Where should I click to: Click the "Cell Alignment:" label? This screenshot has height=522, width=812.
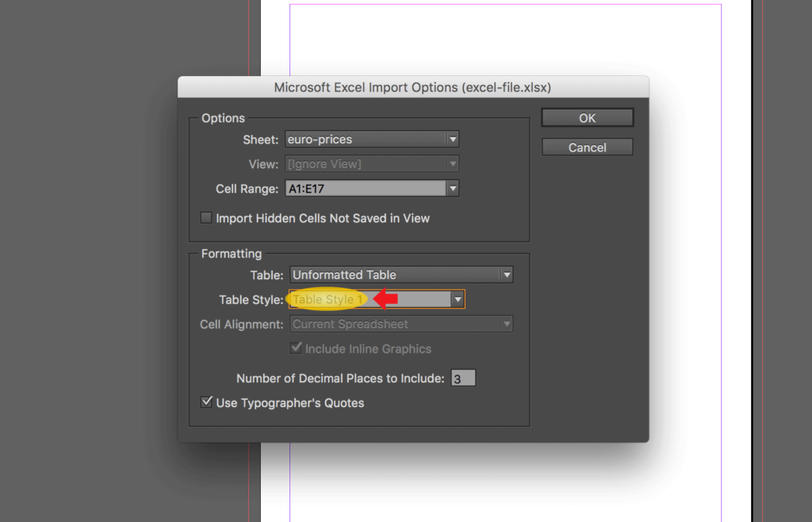[241, 324]
